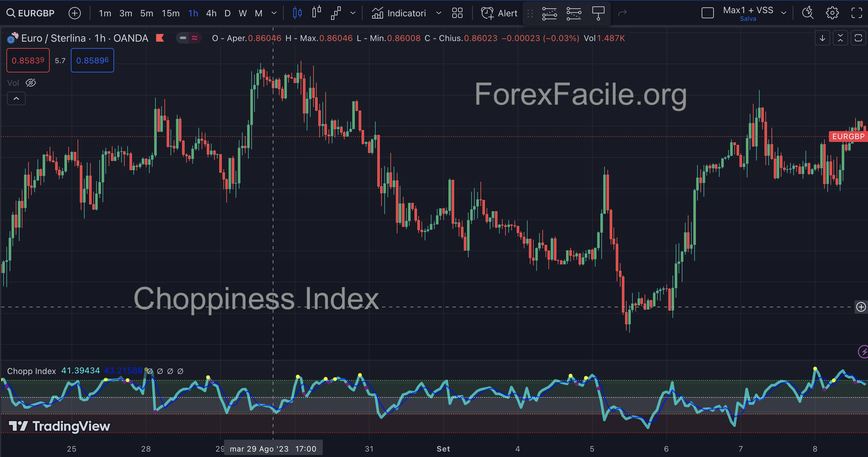
Task: Switch to the 15m timeframe
Action: 171,13
